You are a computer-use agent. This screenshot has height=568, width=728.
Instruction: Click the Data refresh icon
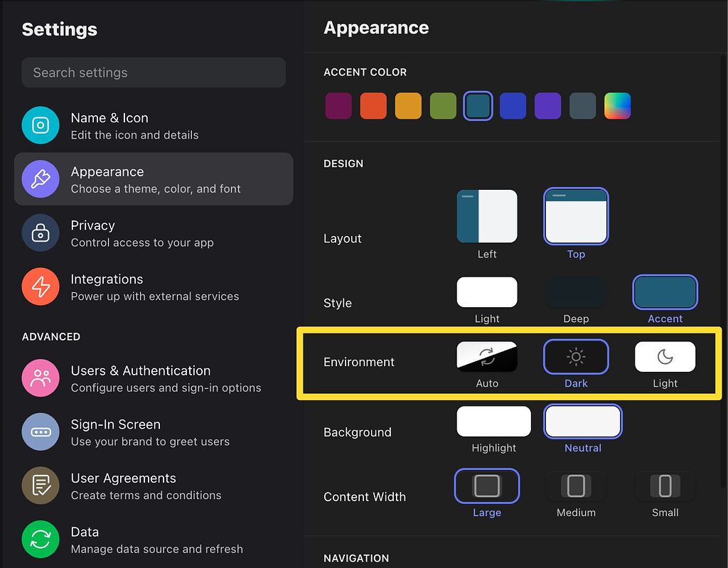[x=41, y=540]
